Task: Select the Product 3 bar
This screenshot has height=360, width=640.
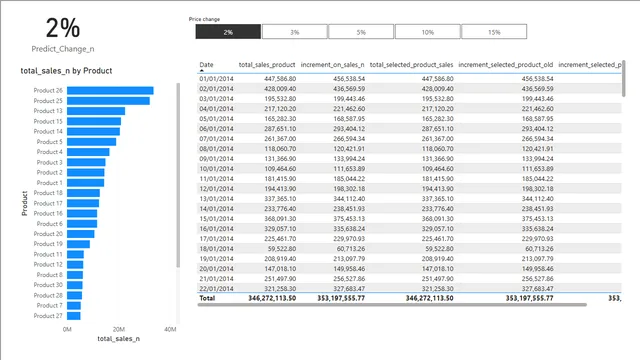Action: pos(86,162)
